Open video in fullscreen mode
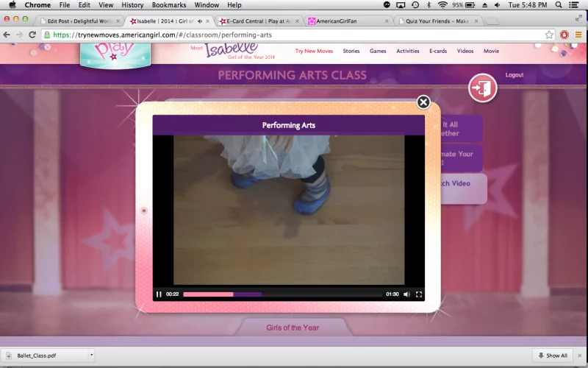The image size is (588, 368). [419, 294]
